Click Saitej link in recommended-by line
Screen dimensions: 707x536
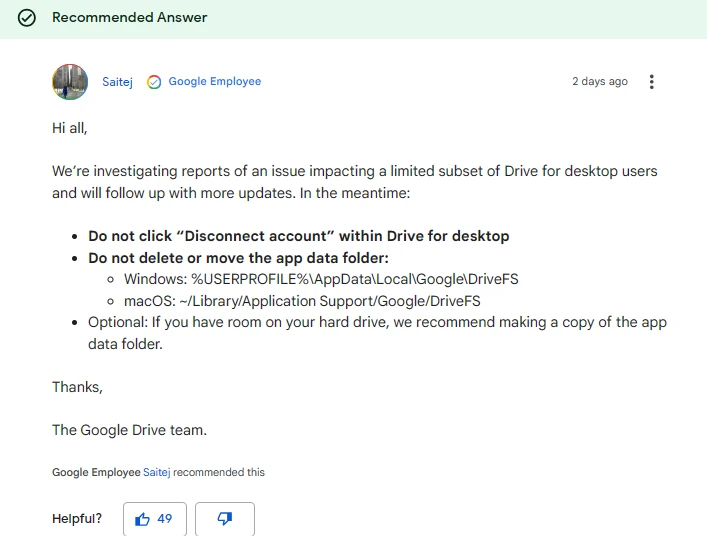pyautogui.click(x=157, y=472)
